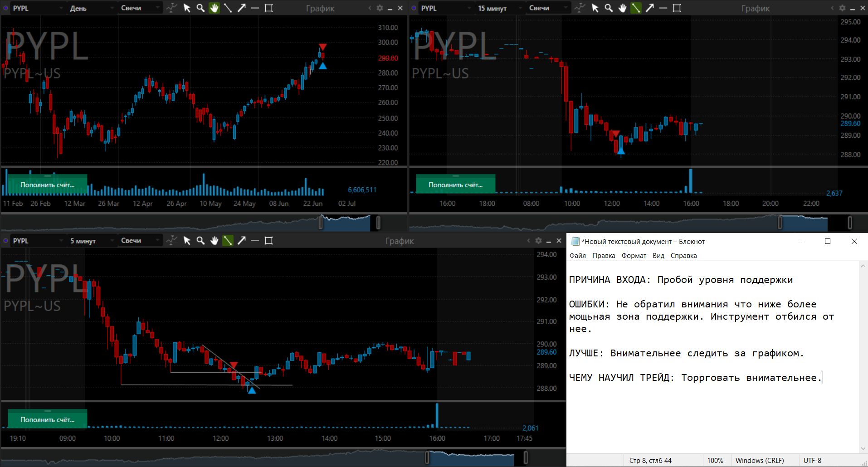Open PYPL symbol dropdown in 5 минут chart
The width and height of the screenshot is (868, 467).
38,240
